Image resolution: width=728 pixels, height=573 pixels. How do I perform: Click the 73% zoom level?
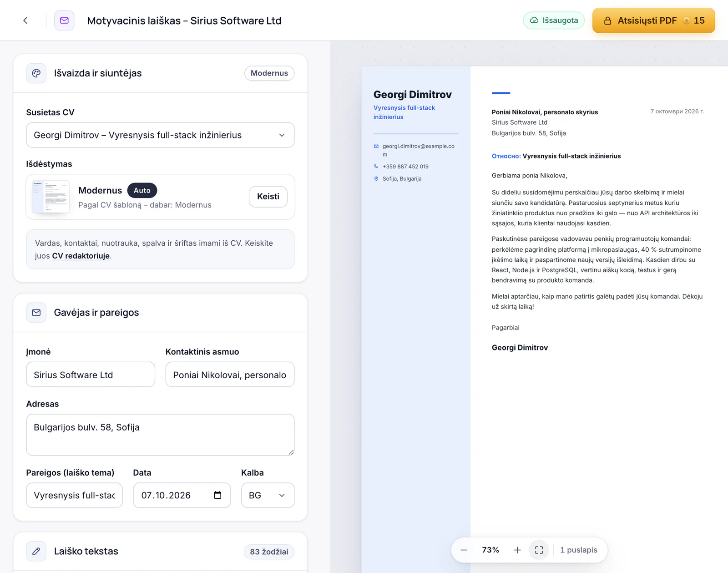point(490,550)
